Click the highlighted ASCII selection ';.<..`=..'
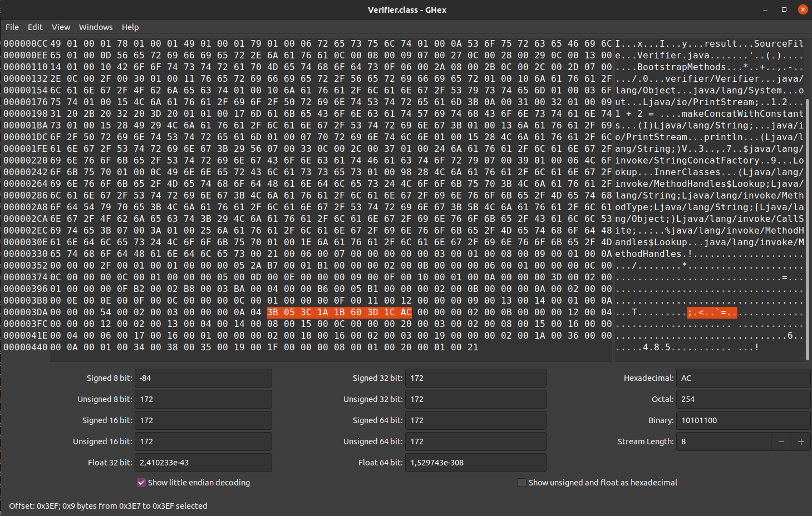Screen dimensions: 812x516 coord(712,312)
